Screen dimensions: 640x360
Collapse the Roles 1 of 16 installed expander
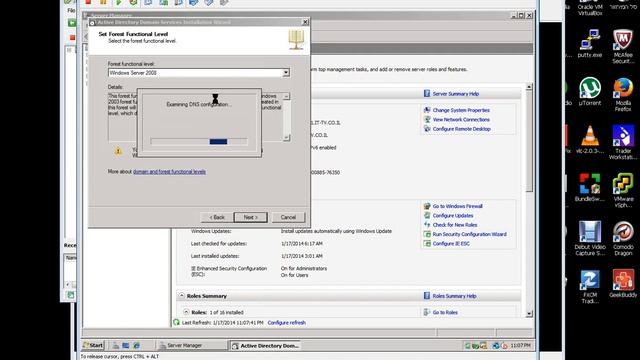[186, 312]
